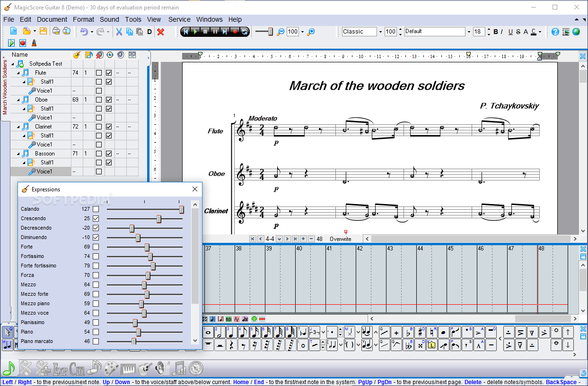Open the Undo history dropdown arrow
This screenshot has height=386, width=588.
(x=92, y=32)
